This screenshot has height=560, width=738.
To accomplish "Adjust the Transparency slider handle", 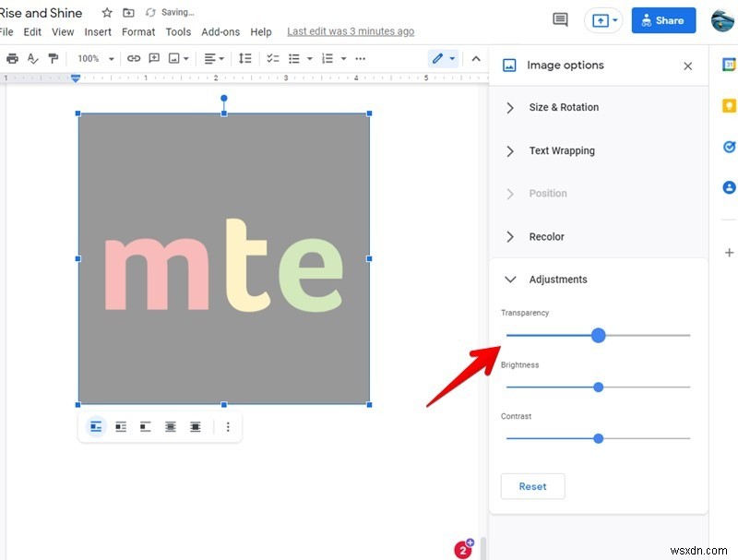I will coord(598,335).
